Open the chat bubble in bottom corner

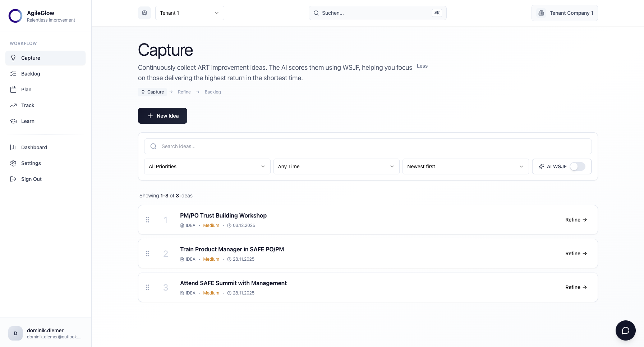[x=625, y=330]
